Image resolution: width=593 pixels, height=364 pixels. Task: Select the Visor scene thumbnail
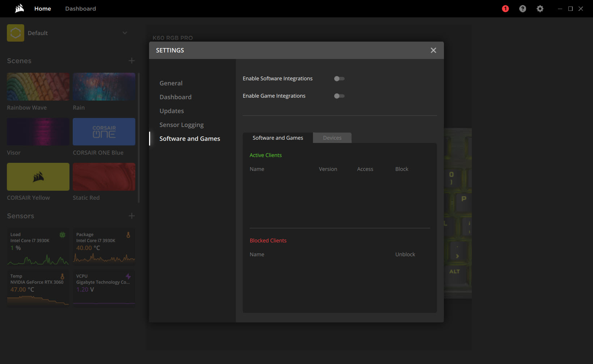pyautogui.click(x=38, y=132)
